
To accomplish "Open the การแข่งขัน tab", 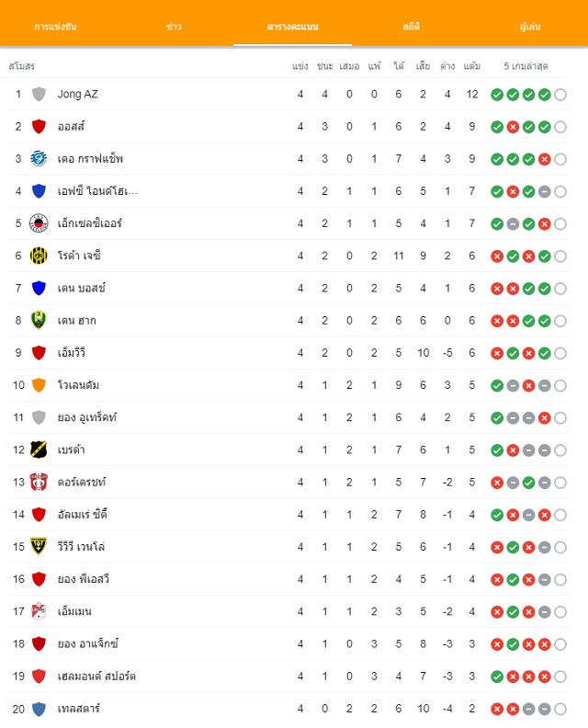I will pos(55,27).
